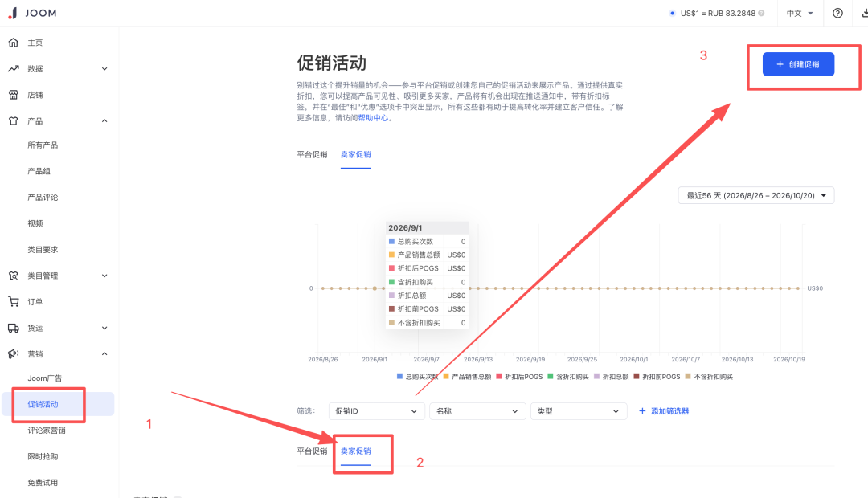Select 促销活动 in sidebar
The width and height of the screenshot is (868, 498).
click(x=58, y=404)
